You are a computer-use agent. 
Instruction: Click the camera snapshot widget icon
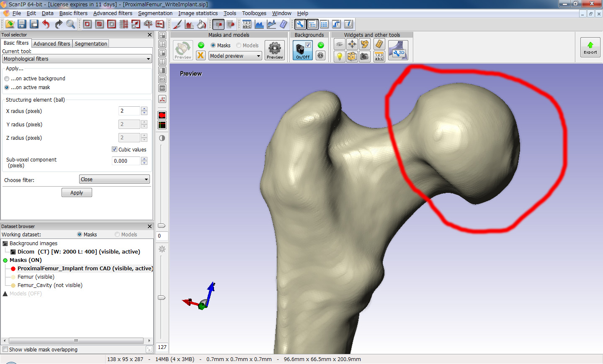[365, 56]
